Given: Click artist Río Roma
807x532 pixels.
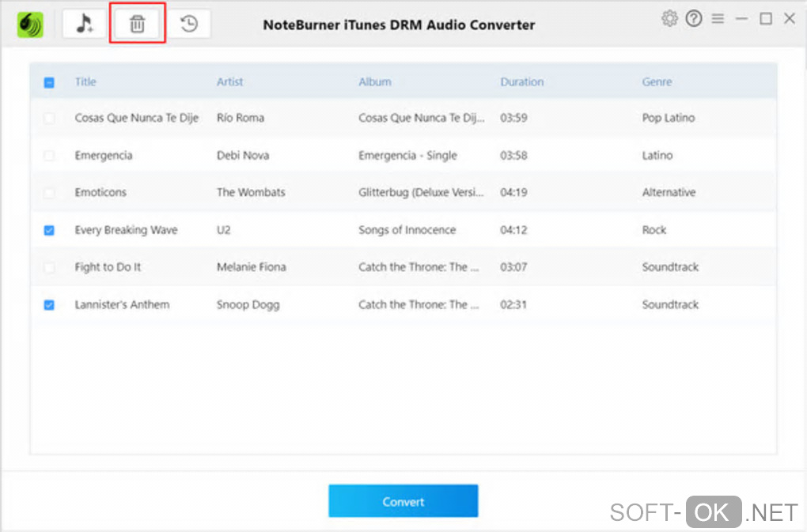Looking at the screenshot, I should coord(241,118).
